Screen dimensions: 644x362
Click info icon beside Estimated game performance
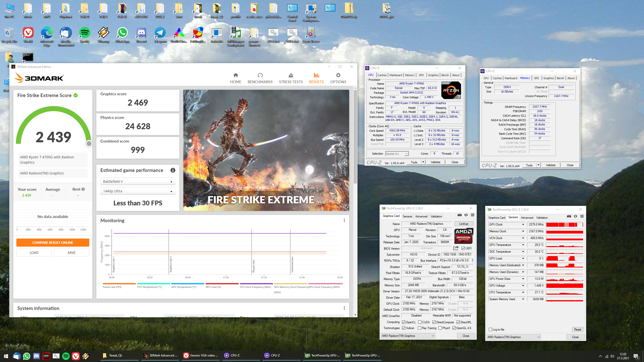[173, 170]
